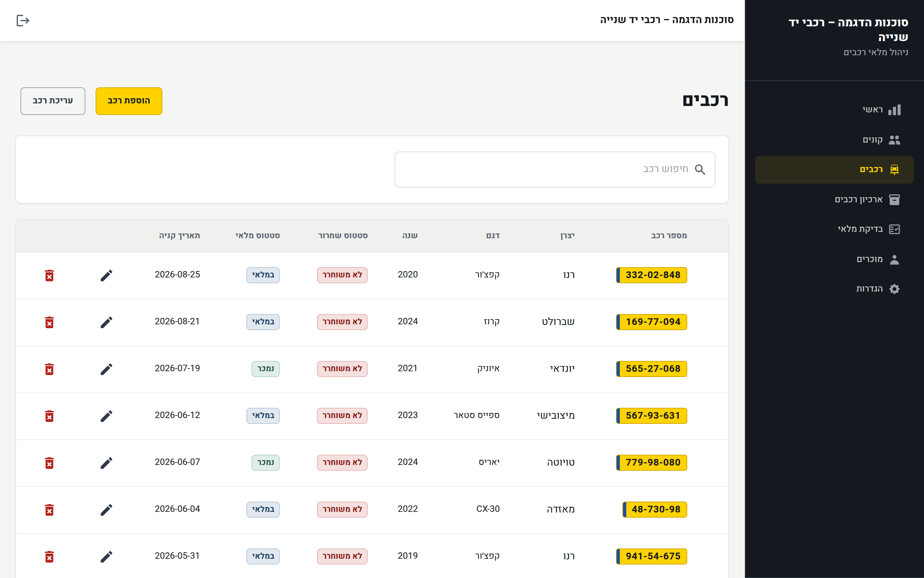Click license plate 48-730-98
This screenshot has height=578, width=924.
(654, 510)
